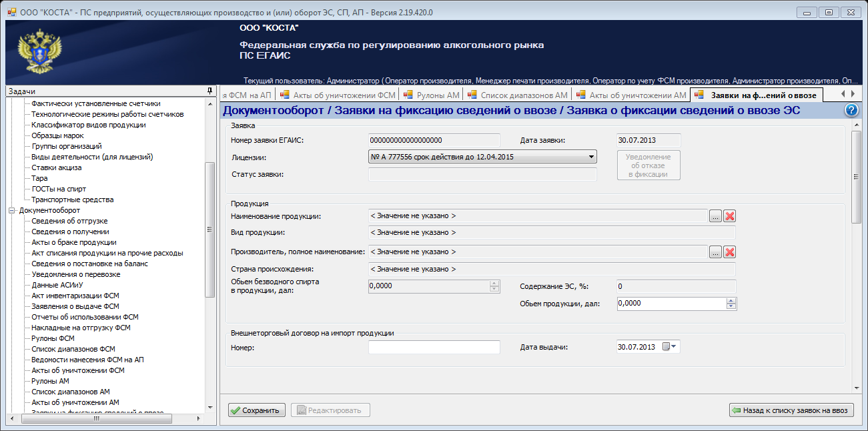
Task: Open Рулоны ФСМ in the tree
Action: click(x=53, y=338)
